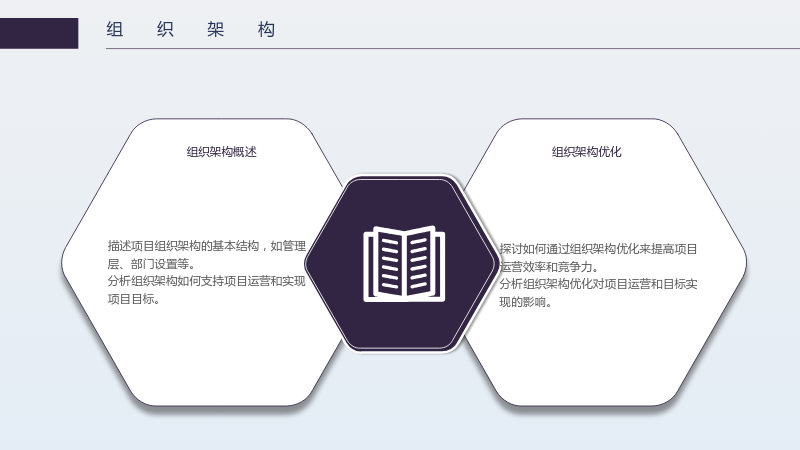The width and height of the screenshot is (800, 450).
Task: Click the line starting with 分析组织架构如何支持
Action: [206, 281]
